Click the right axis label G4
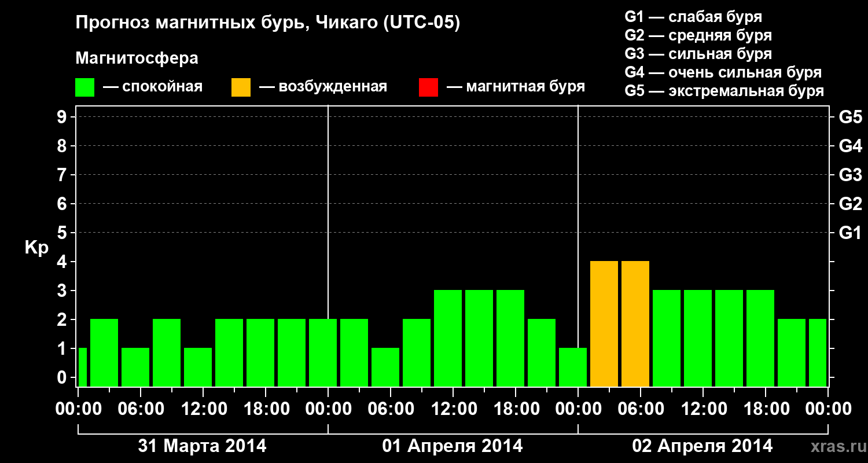The image size is (868, 463). 850,146
